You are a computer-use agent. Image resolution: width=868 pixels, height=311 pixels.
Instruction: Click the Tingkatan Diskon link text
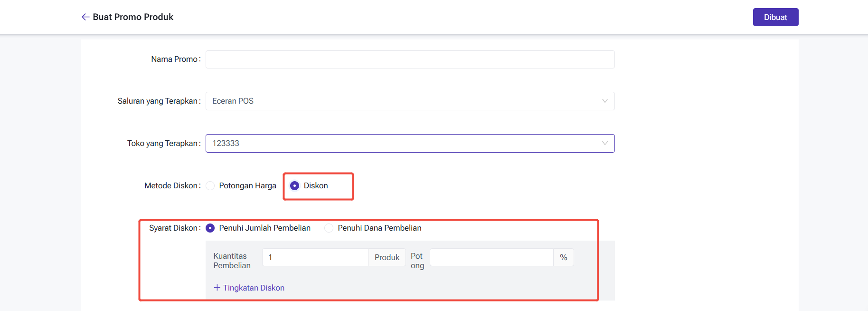coord(254,288)
